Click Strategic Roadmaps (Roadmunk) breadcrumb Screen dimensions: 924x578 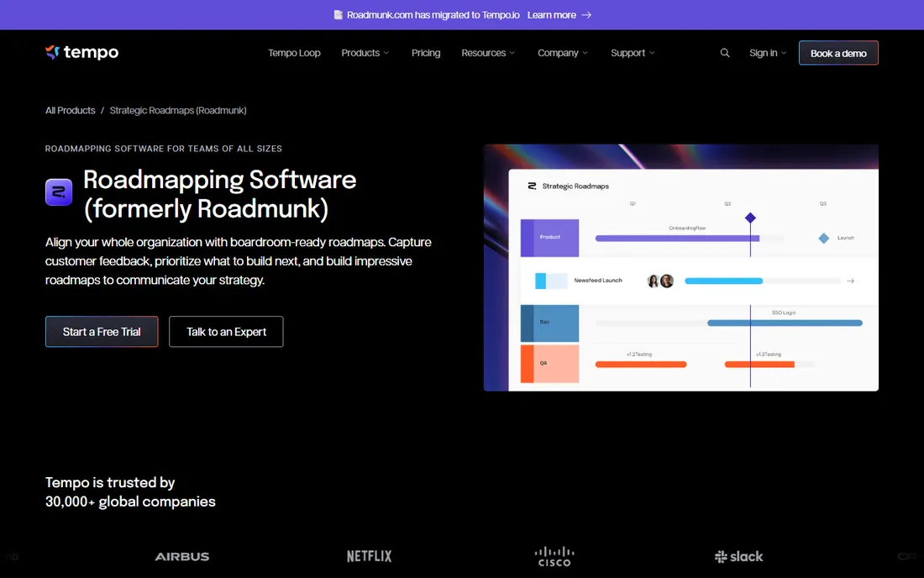coord(178,110)
